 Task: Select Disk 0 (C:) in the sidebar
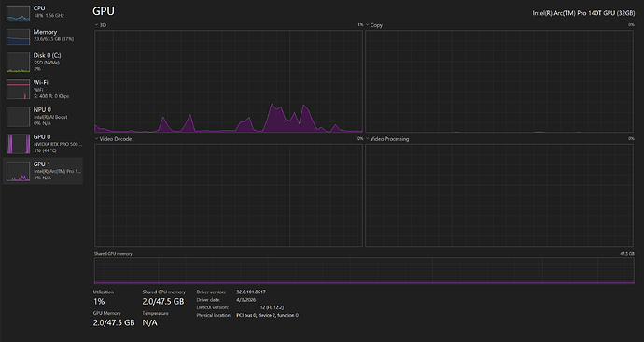tap(43, 62)
